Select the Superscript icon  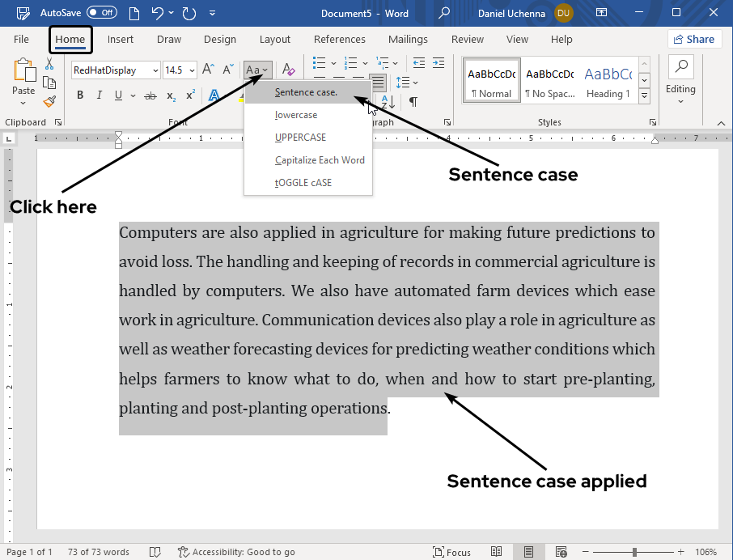click(x=189, y=95)
